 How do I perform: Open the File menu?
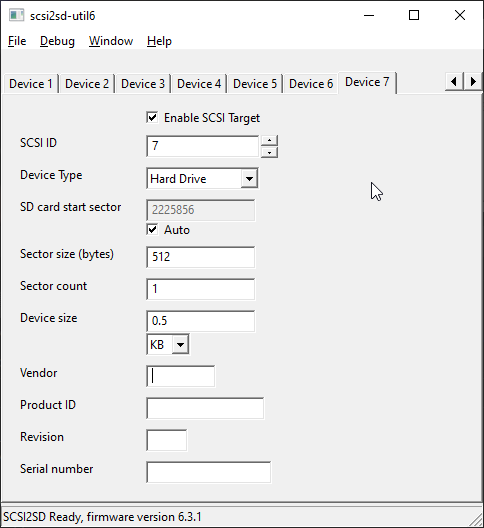(x=17, y=41)
